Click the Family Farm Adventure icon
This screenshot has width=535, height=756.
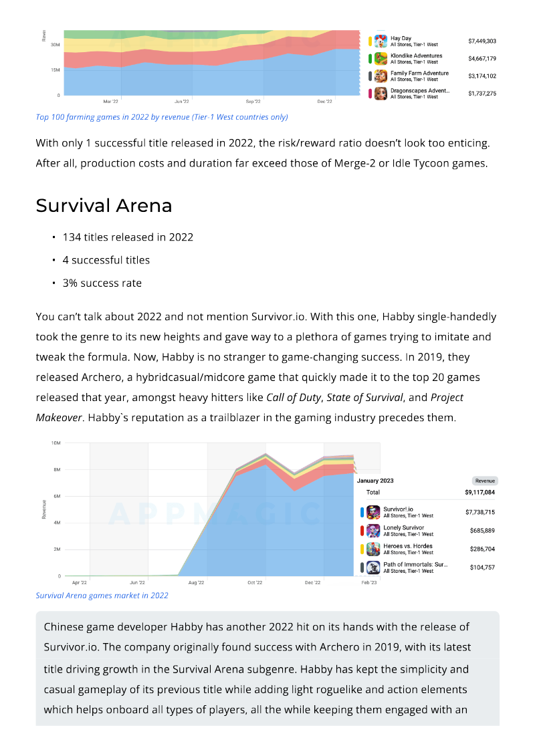[381, 76]
